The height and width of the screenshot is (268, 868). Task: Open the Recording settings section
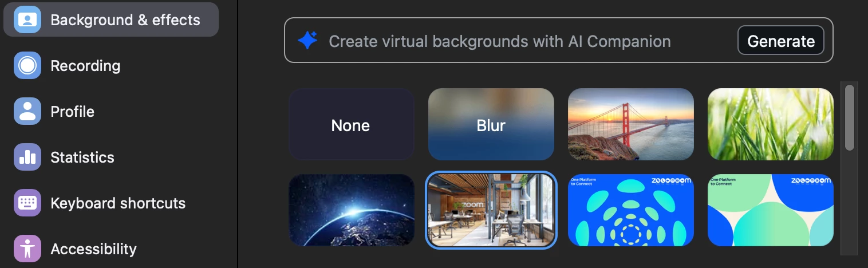[85, 66]
